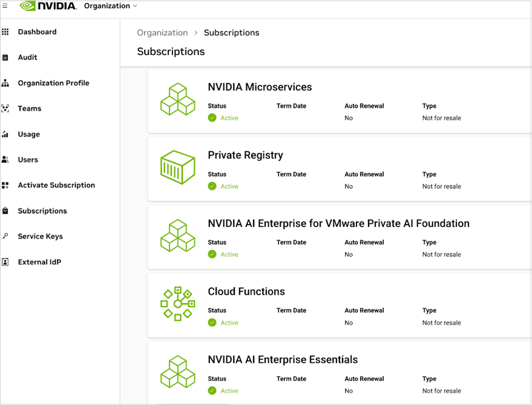Screen dimensions: 532x405
Task: Click the Service Keys key icon
Action: (5, 237)
